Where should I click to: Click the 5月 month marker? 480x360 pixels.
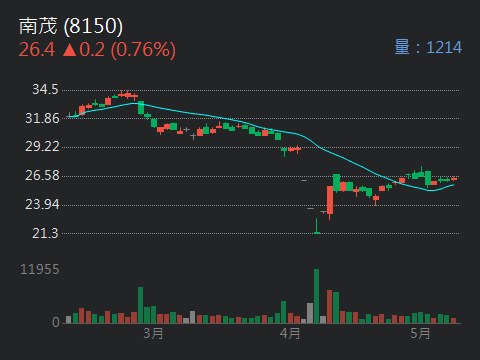point(420,333)
